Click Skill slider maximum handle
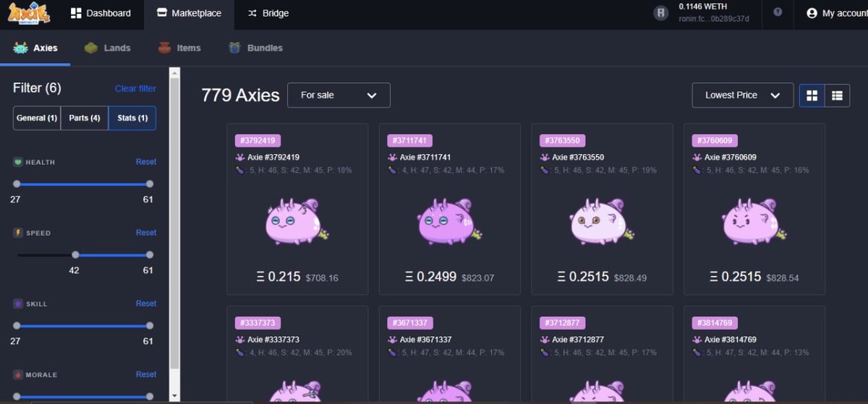The image size is (868, 404). click(x=150, y=325)
